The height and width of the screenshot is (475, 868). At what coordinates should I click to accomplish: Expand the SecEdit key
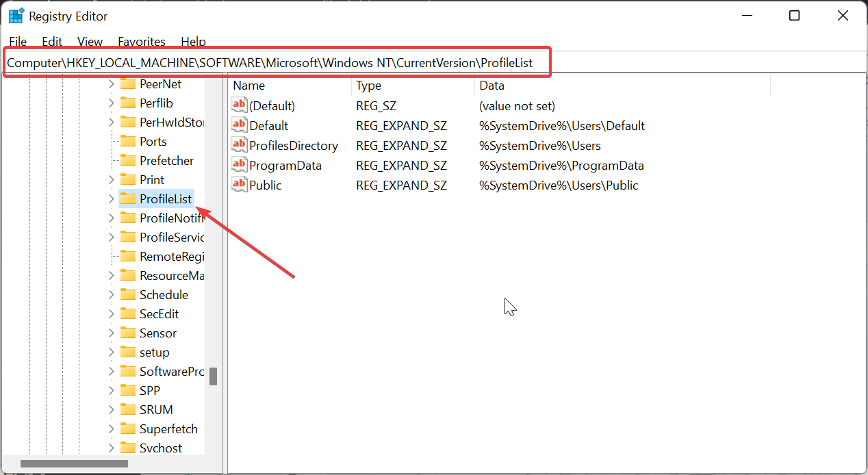pyautogui.click(x=111, y=313)
